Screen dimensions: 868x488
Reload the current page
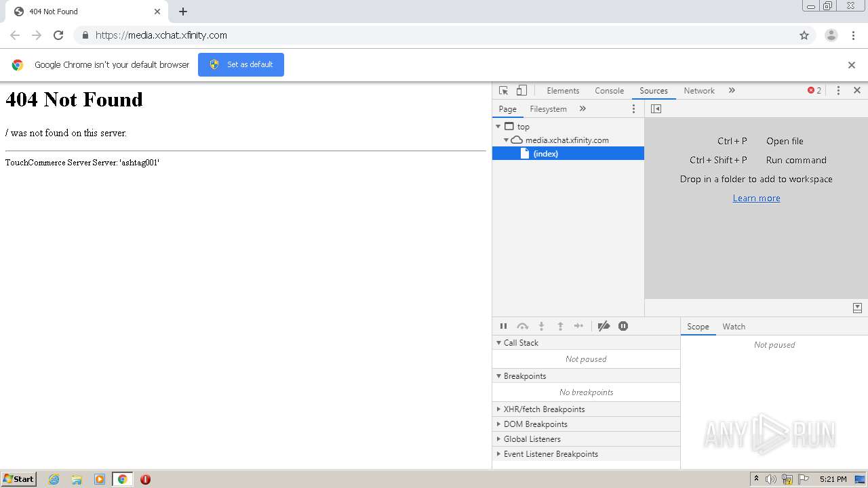pos(58,35)
